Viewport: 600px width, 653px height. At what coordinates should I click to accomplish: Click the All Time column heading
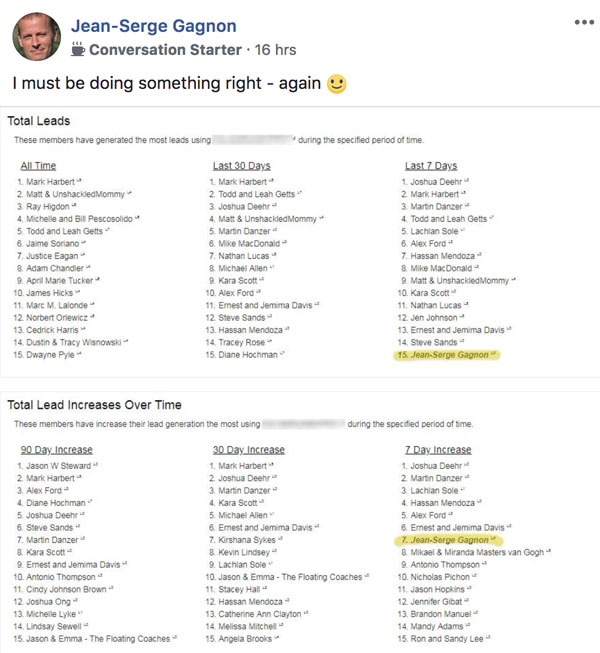point(38,166)
